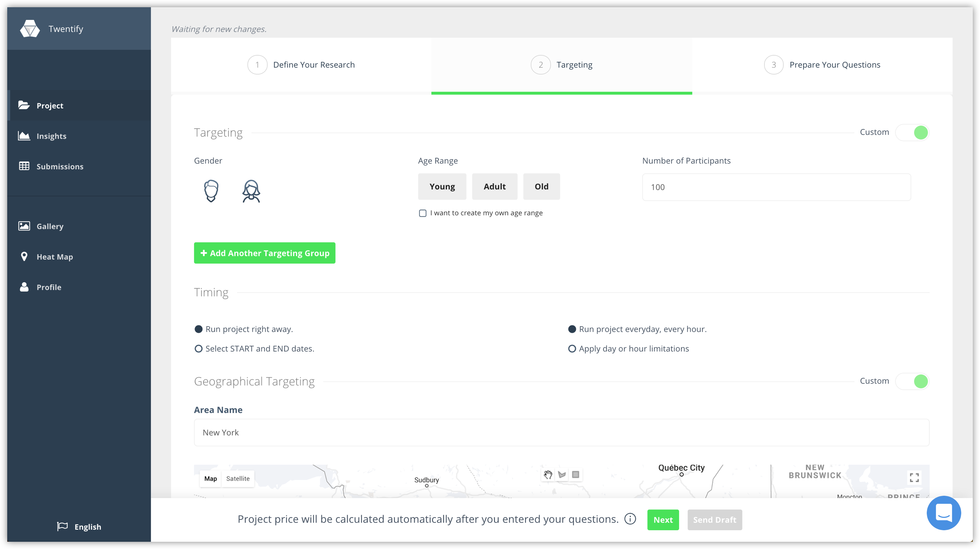Open the Project folder icon in sidebar

pos(24,105)
